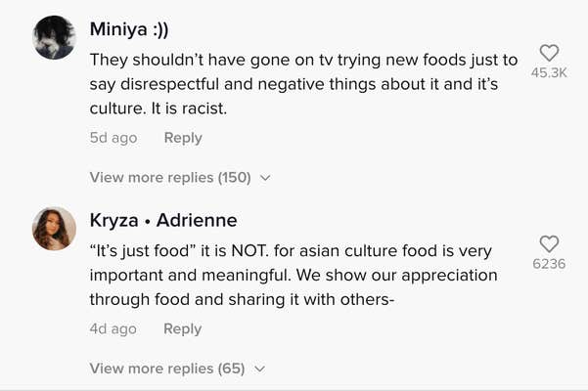Expand 'View more replies (150)'
The image size is (588, 391).
point(170,178)
